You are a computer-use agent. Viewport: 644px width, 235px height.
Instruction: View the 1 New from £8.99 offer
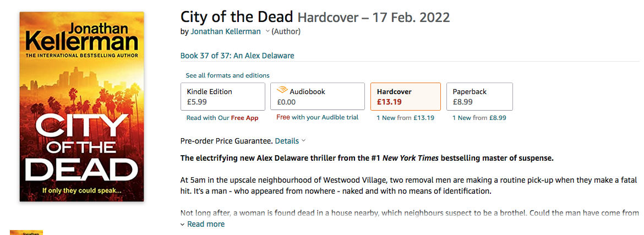pyautogui.click(x=479, y=118)
